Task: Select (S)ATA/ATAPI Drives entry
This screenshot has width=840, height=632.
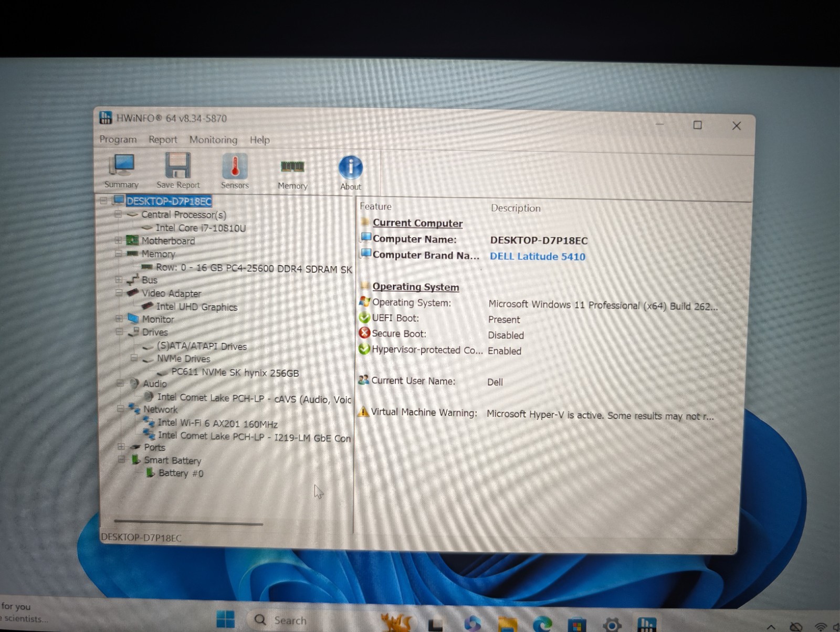Action: tap(202, 346)
